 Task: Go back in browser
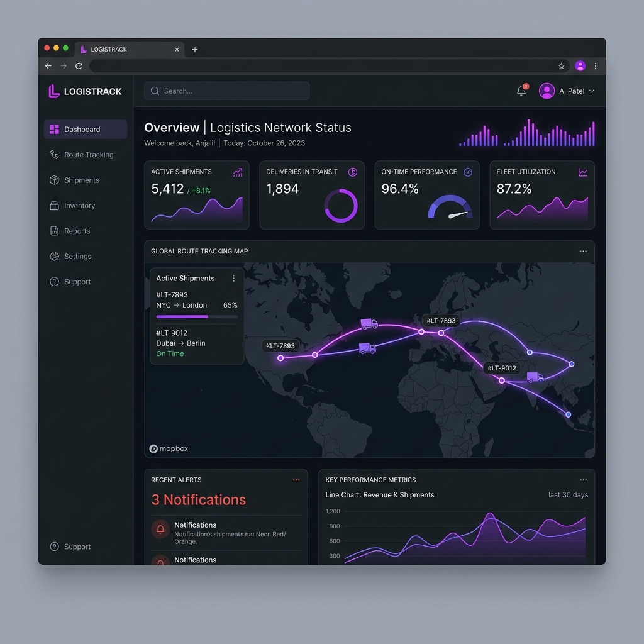point(48,65)
